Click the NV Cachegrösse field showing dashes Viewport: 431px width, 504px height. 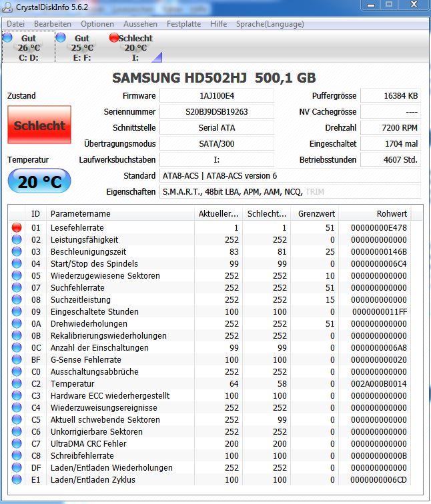pyautogui.click(x=390, y=112)
